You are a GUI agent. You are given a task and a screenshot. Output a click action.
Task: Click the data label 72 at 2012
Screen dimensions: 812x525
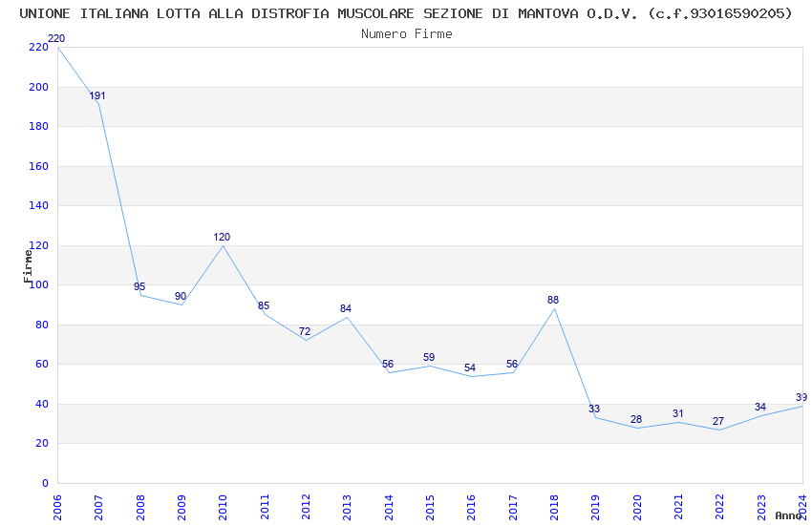[305, 331]
